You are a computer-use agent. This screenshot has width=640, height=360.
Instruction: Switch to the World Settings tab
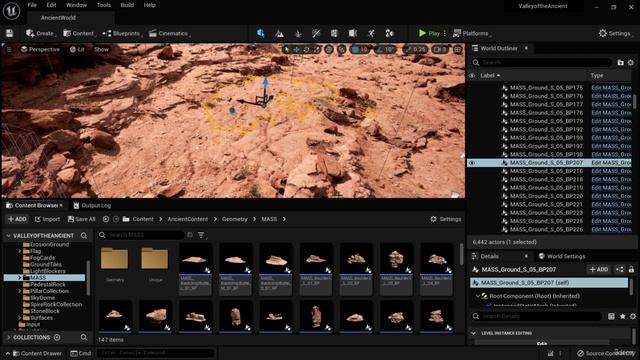tap(562, 256)
